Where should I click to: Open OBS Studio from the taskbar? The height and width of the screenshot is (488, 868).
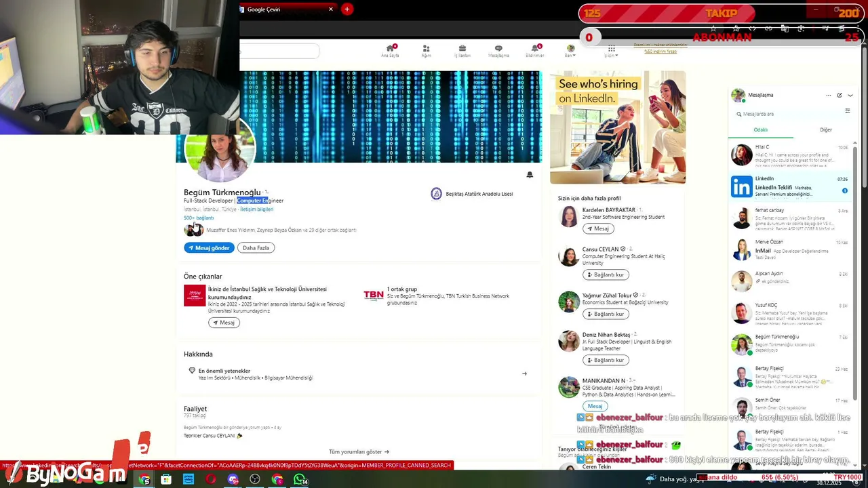click(x=255, y=480)
